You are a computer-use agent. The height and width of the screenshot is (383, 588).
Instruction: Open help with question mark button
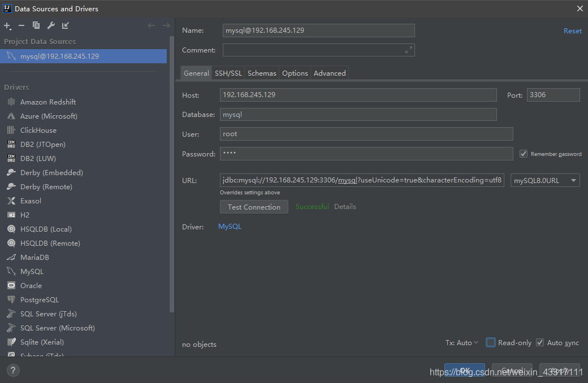[x=13, y=370]
